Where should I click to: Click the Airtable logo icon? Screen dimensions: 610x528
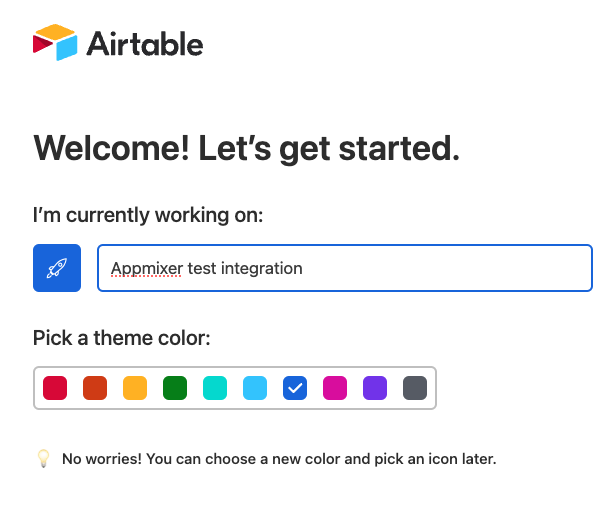click(x=55, y=43)
